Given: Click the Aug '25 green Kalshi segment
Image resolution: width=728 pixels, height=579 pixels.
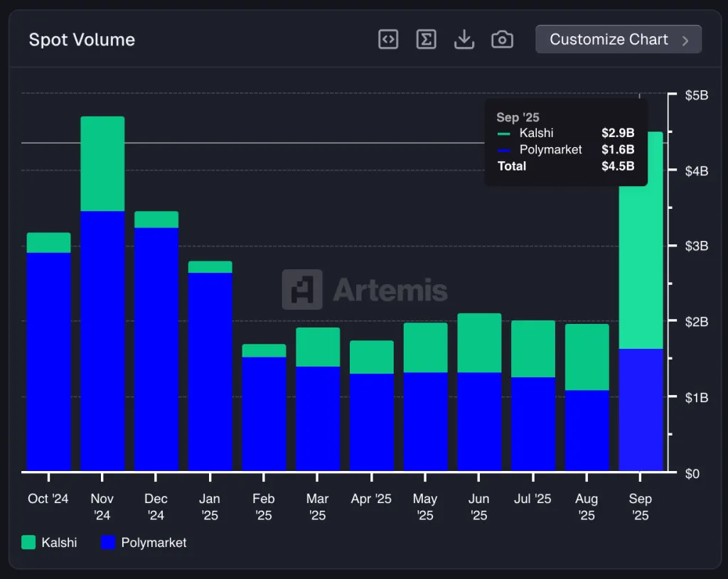Looking at the screenshot, I should [x=587, y=357].
